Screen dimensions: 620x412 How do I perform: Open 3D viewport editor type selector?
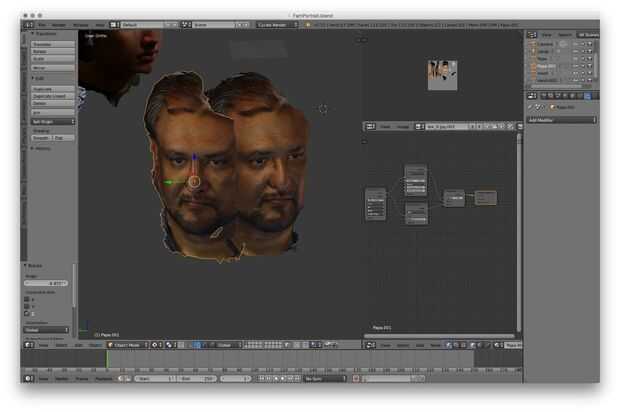(28, 345)
